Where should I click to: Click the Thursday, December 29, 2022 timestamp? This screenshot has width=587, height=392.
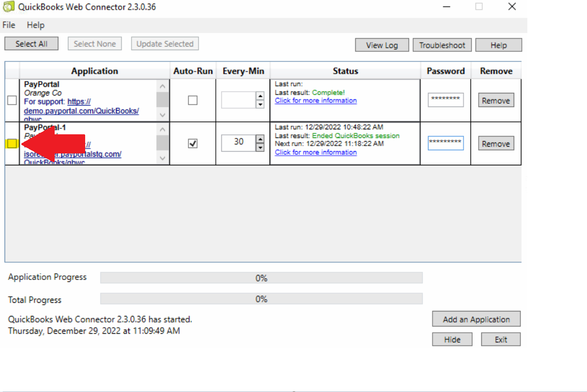click(94, 331)
